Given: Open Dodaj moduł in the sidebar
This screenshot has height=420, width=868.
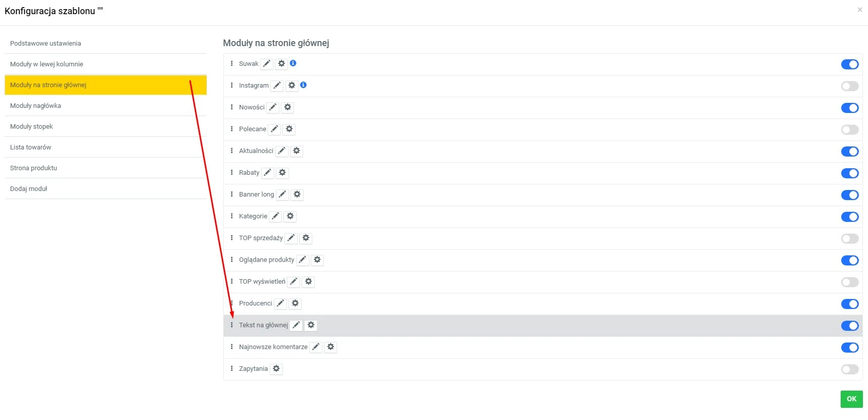Looking at the screenshot, I should (x=28, y=188).
